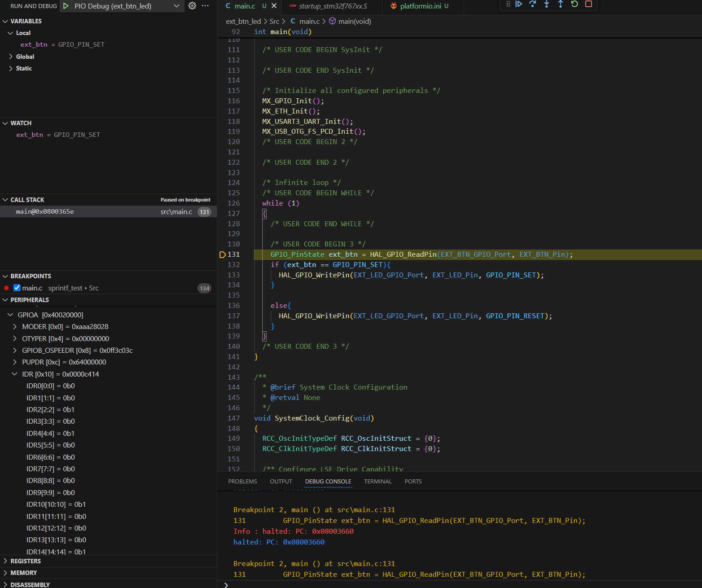The width and height of the screenshot is (702, 588).
Task: Collapse the PERIPHERALS section
Action: [x=5, y=300]
